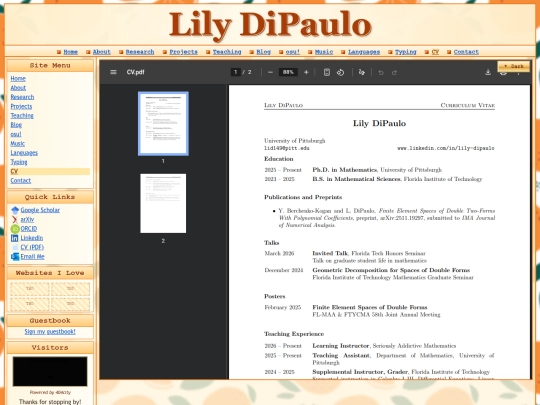Open Contact in top navigation bar

coord(466,52)
